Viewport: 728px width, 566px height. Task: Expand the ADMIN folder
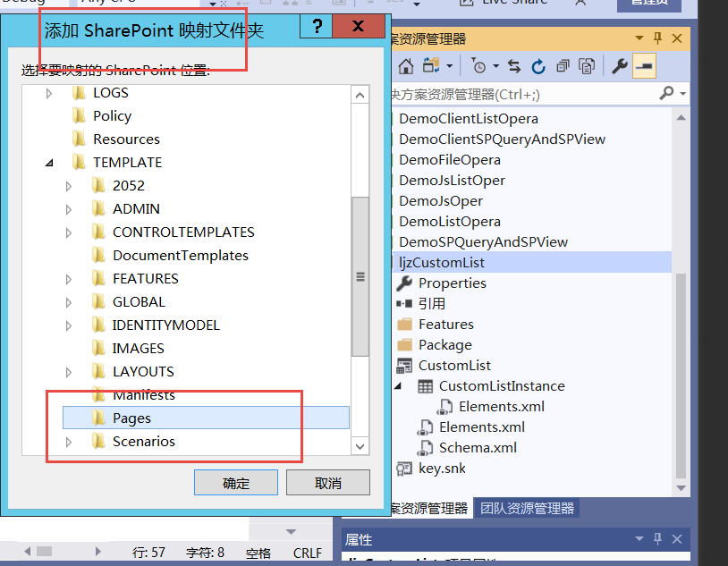click(69, 209)
